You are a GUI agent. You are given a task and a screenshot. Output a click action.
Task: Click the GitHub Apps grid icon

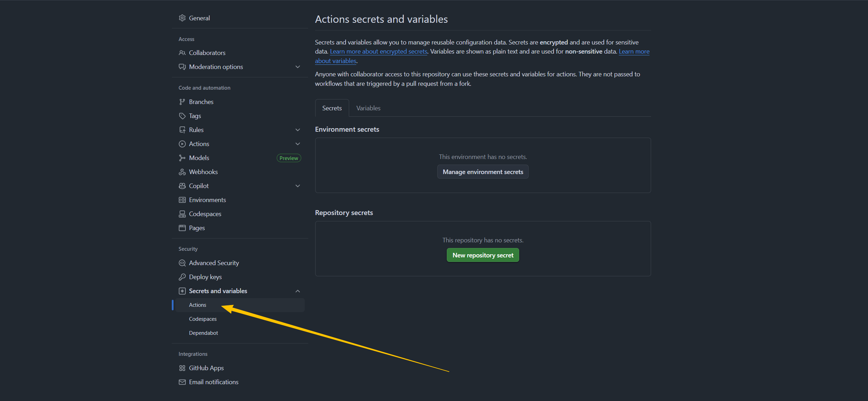click(182, 368)
